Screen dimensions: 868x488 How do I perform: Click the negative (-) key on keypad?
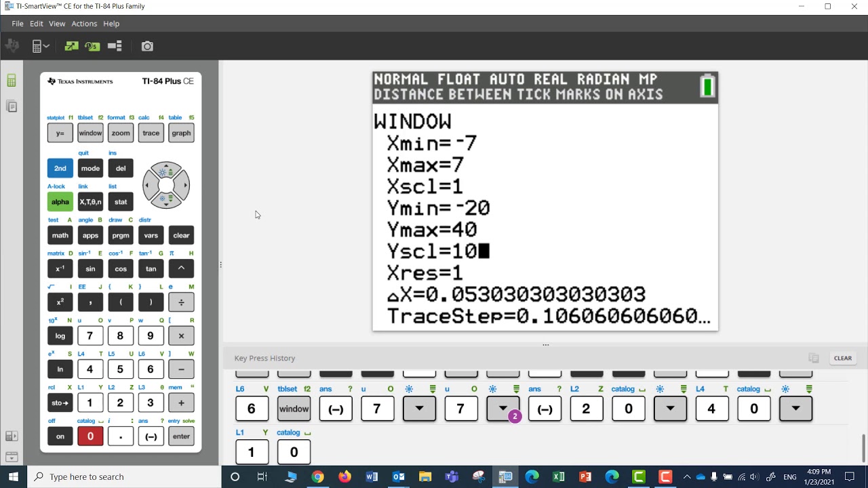point(151,436)
